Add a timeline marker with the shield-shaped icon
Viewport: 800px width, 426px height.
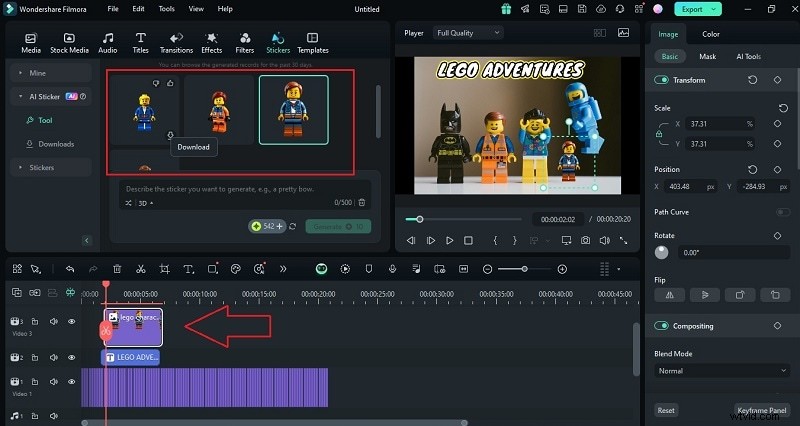(x=369, y=269)
